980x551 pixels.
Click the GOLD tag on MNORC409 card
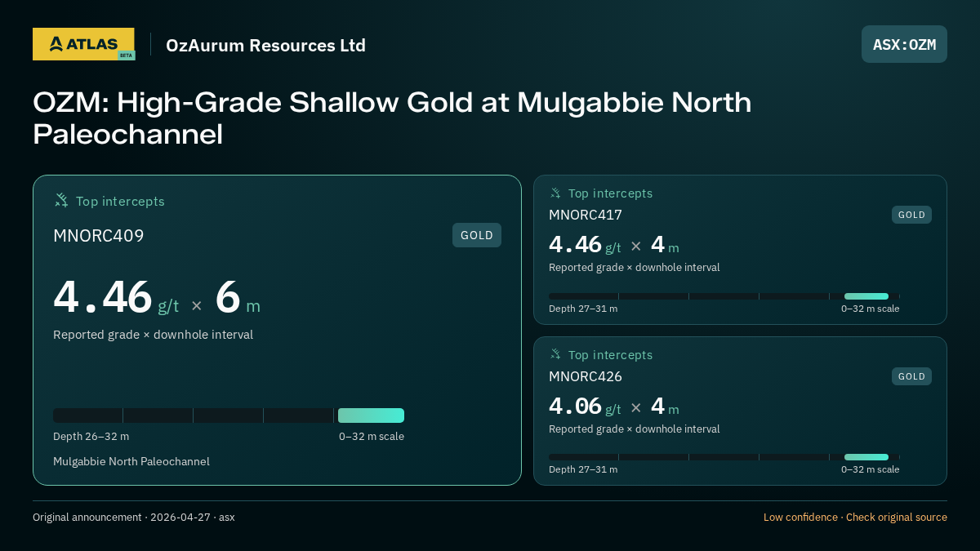pos(477,235)
